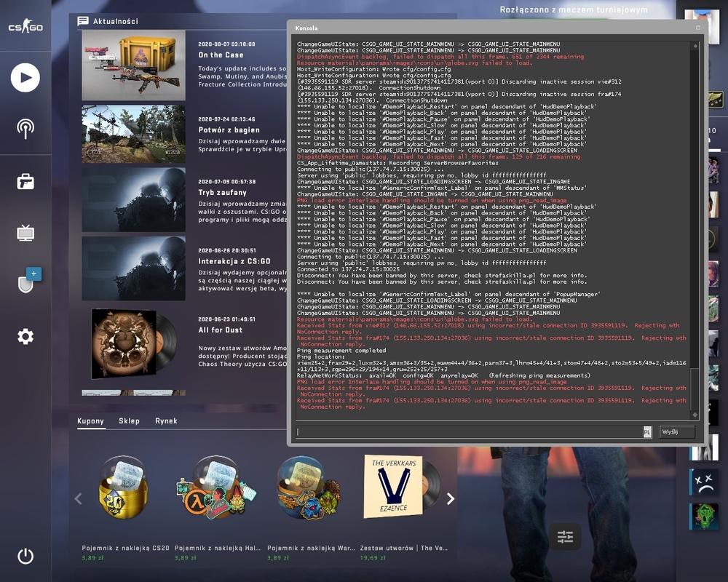This screenshot has height=582, width=728.
Task: Click the Konsola window resize icon
Action: (698, 28)
